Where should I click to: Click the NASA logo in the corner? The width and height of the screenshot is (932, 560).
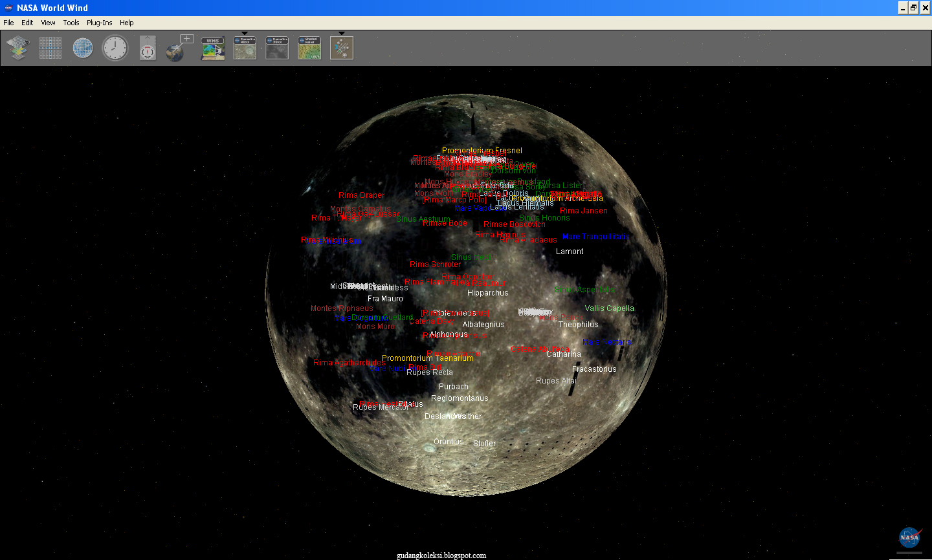[x=909, y=538]
